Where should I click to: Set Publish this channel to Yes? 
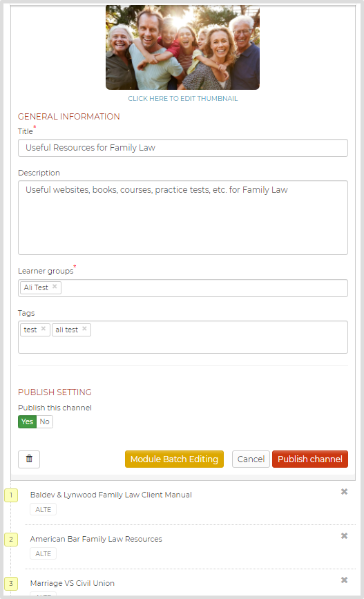click(27, 421)
